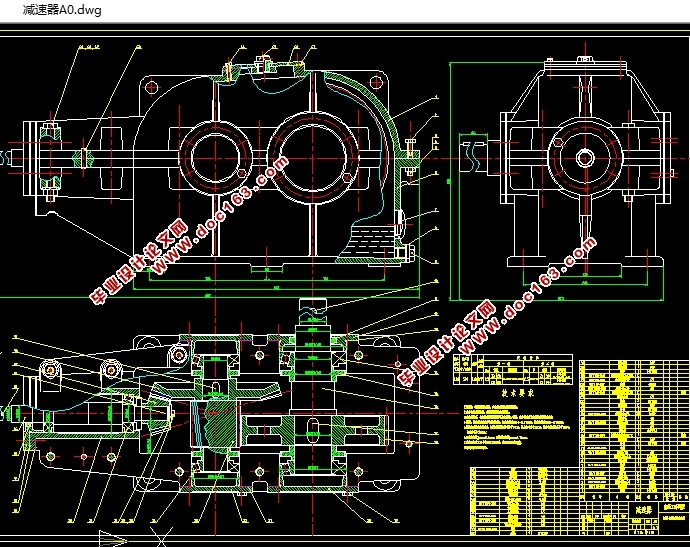This screenshot has width=690, height=547.
Task: Click the top-right mounting bolt hole of housing
Action: click(376, 83)
